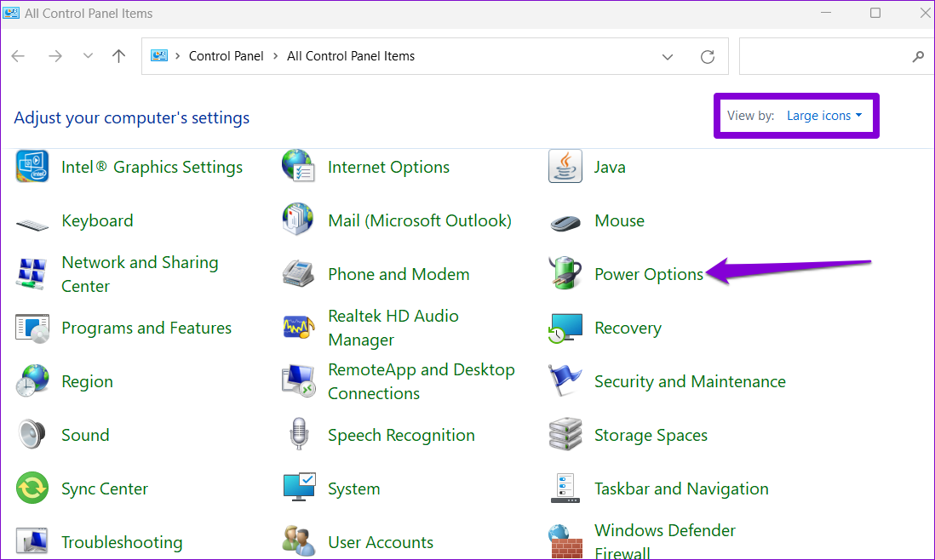Viewport: 935px width, 560px height.
Task: Open the Programs and Features link
Action: [x=146, y=328]
